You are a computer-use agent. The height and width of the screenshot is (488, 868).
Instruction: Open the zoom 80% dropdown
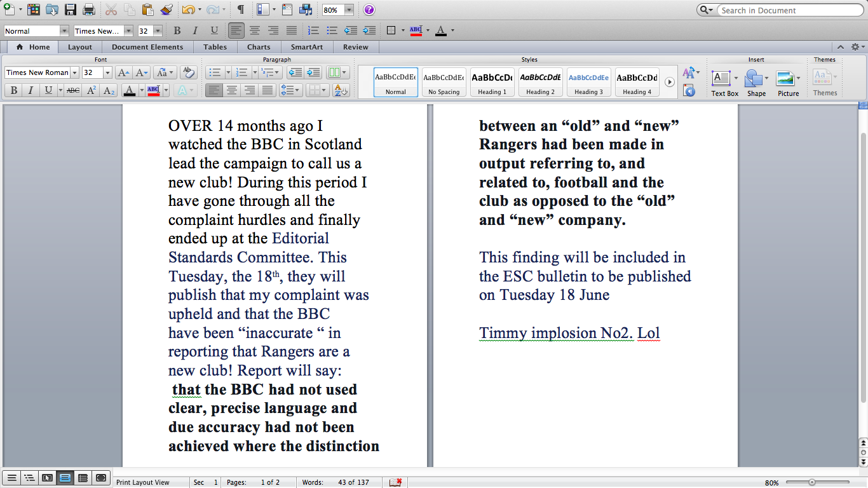tap(349, 10)
